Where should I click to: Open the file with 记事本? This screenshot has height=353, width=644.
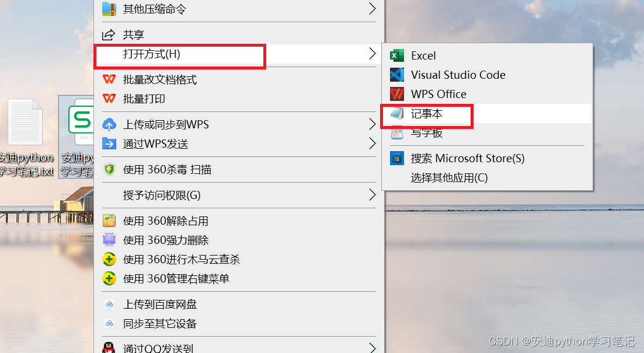click(x=487, y=113)
